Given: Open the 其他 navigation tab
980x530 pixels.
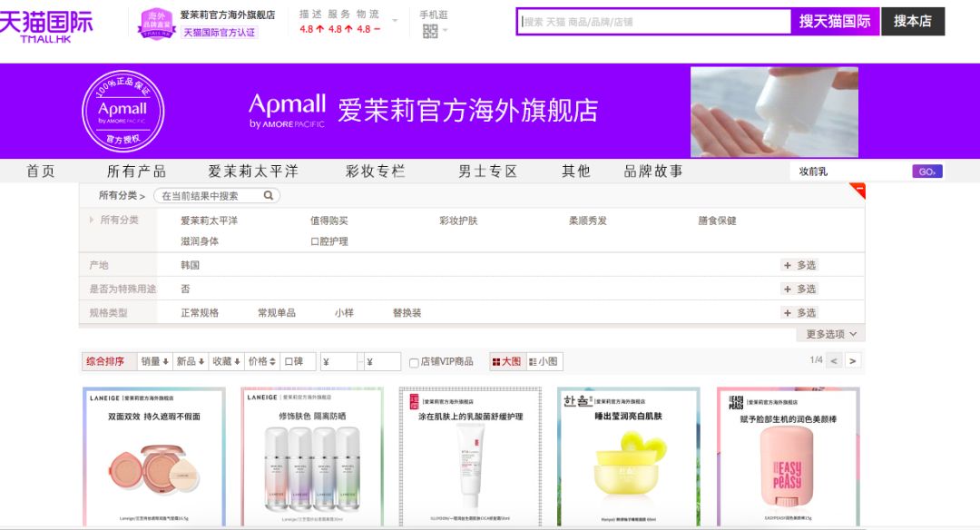Looking at the screenshot, I should [575, 172].
